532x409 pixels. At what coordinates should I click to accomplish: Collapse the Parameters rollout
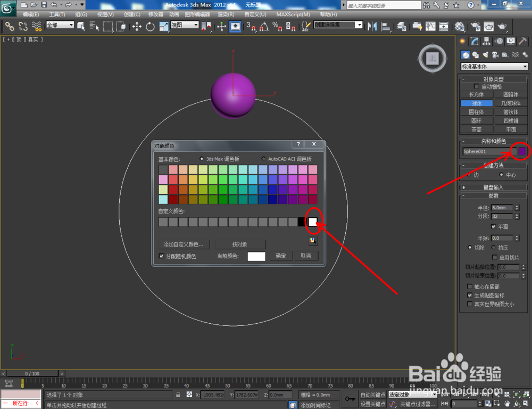tap(493, 195)
